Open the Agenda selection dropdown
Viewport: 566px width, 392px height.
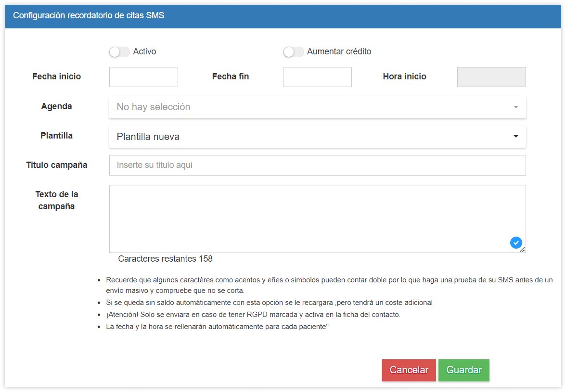click(318, 106)
